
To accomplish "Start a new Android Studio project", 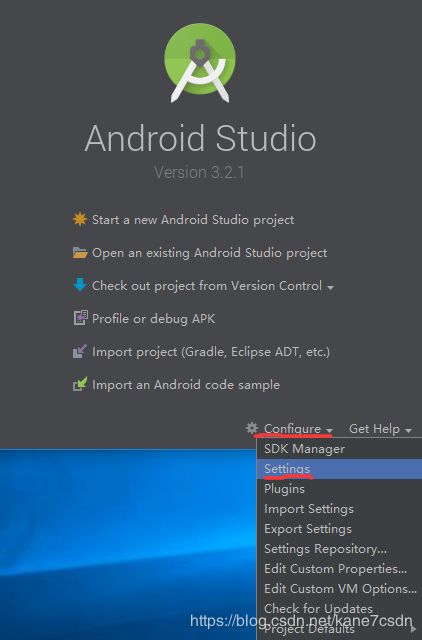I will [x=193, y=220].
